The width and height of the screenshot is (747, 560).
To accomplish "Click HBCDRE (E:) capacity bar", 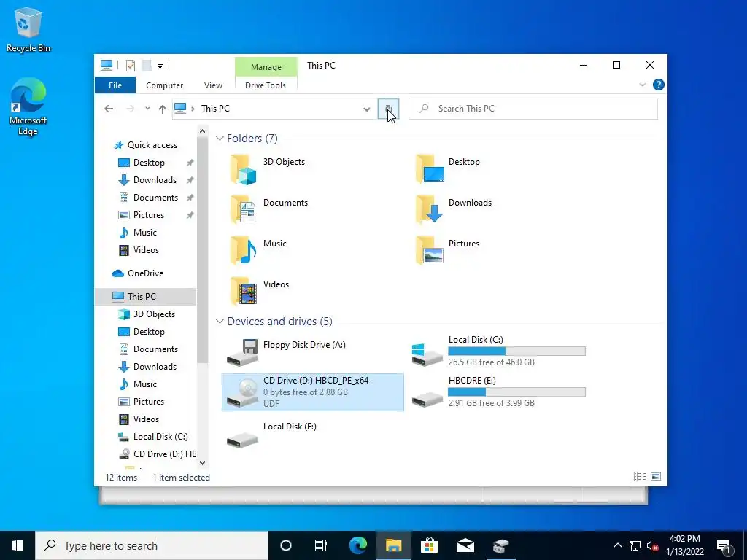I will pos(517,392).
